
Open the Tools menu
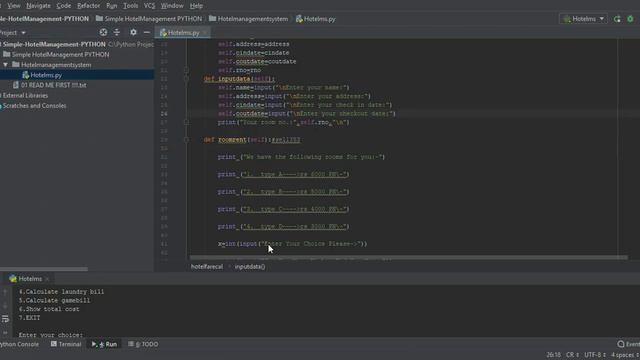[x=131, y=6]
